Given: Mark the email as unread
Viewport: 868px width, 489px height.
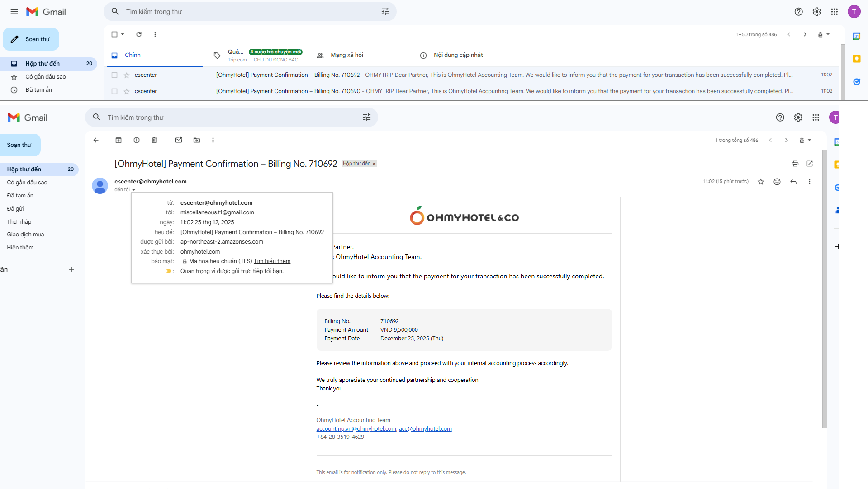Looking at the screenshot, I should [x=179, y=140].
